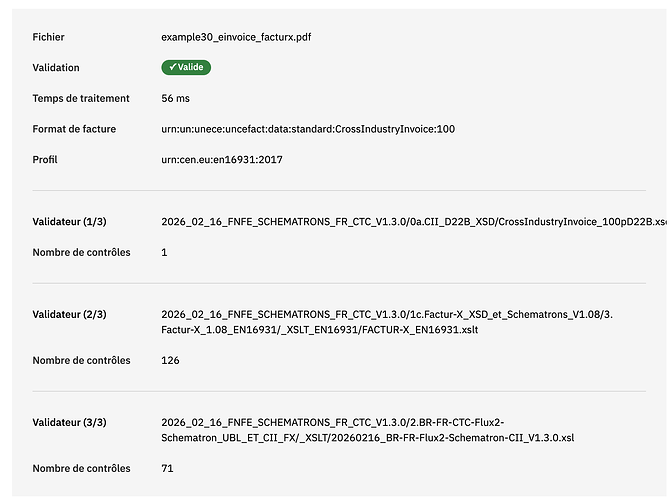Select the urn:cen.eu:en16931:2017 profile value

pos(222,160)
